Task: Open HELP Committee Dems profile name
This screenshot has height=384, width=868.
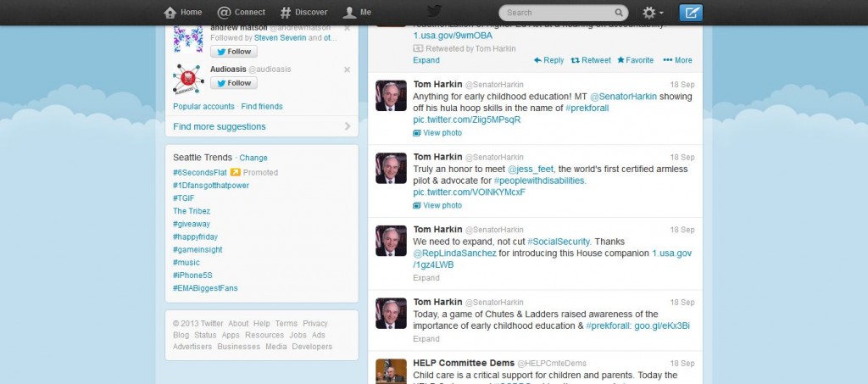Action: click(464, 363)
